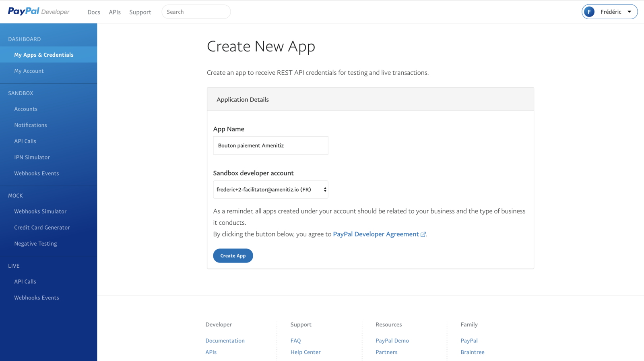
Task: Open footer PayPal Demo link
Action: (x=392, y=340)
